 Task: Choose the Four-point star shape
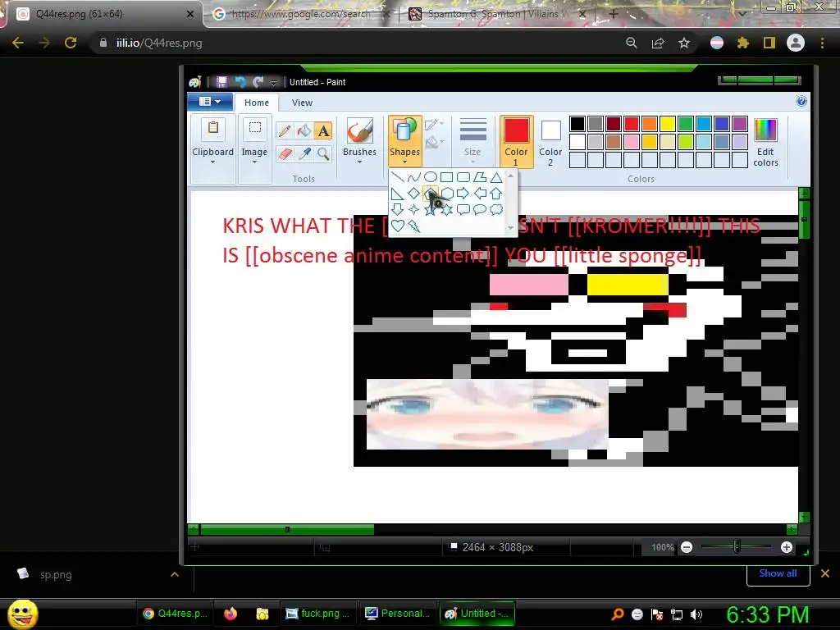[x=413, y=209]
